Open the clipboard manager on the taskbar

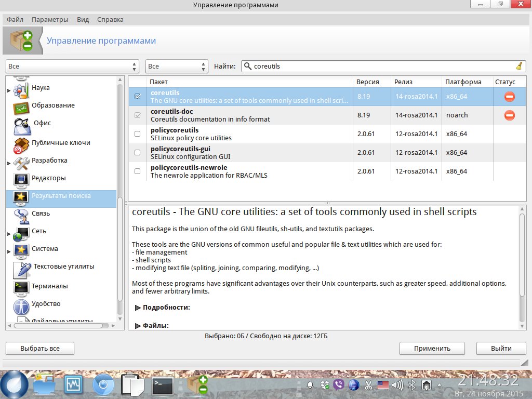tap(132, 385)
